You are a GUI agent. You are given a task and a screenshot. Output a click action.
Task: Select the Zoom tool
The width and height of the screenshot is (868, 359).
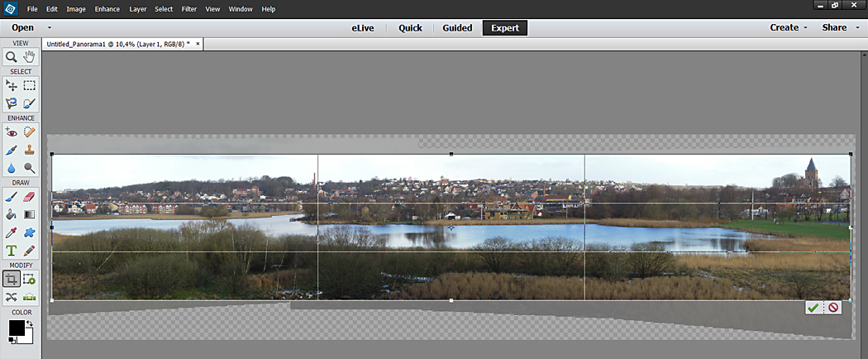[11, 56]
